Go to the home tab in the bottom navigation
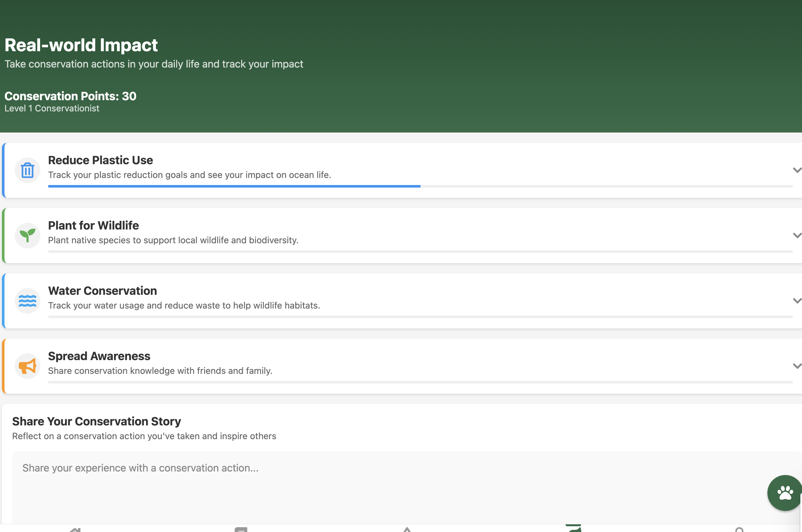The image size is (802, 532). [75, 529]
